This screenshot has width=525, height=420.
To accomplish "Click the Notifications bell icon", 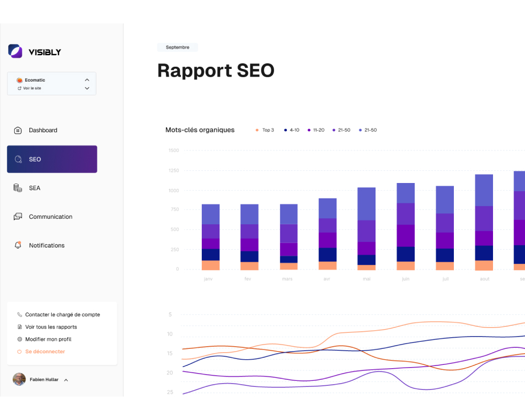I will pos(18,245).
